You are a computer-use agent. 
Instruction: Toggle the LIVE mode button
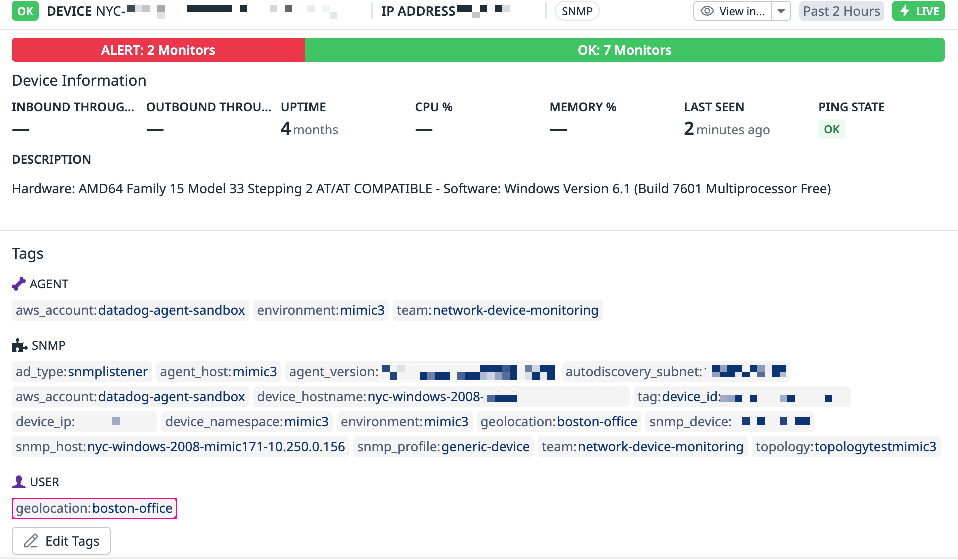[x=918, y=11]
